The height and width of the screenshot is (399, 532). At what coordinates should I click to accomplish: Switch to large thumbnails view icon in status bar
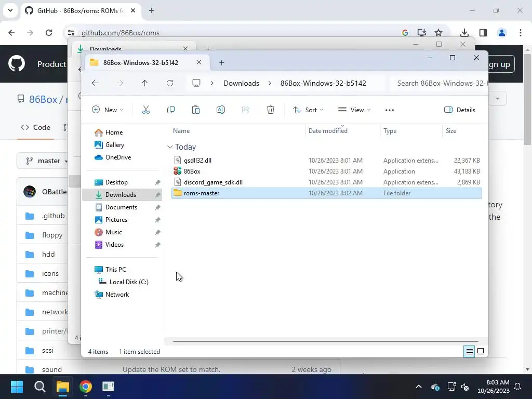(x=481, y=352)
